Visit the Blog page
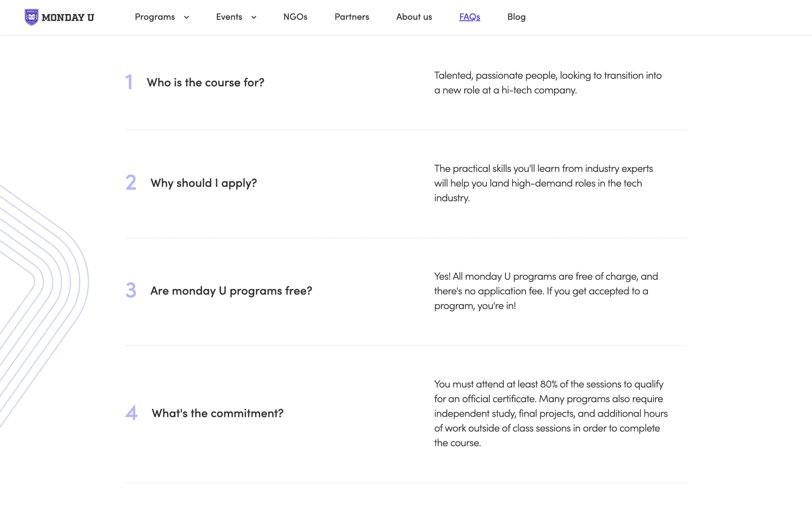 (516, 17)
